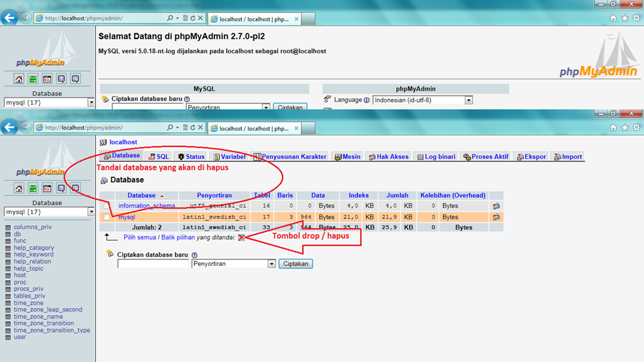Go back in the upper browser window

point(9,18)
